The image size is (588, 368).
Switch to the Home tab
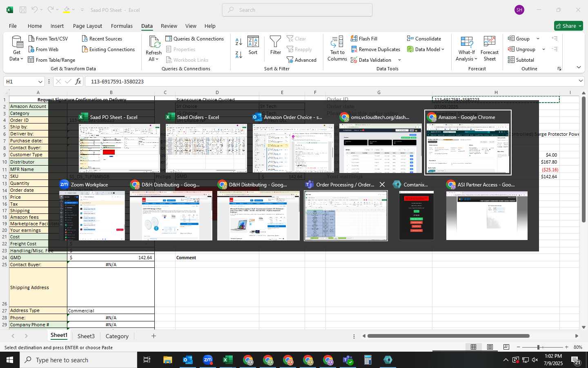(x=35, y=26)
